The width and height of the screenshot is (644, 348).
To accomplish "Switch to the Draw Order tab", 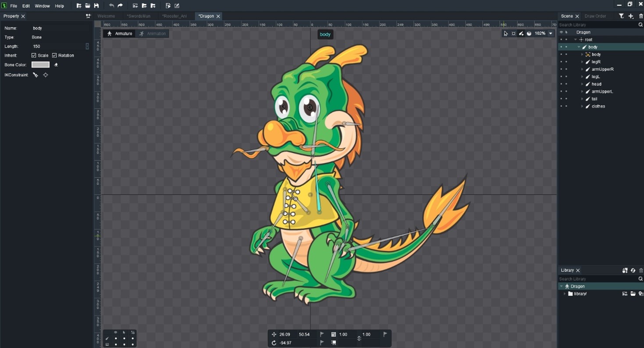I will tap(595, 16).
